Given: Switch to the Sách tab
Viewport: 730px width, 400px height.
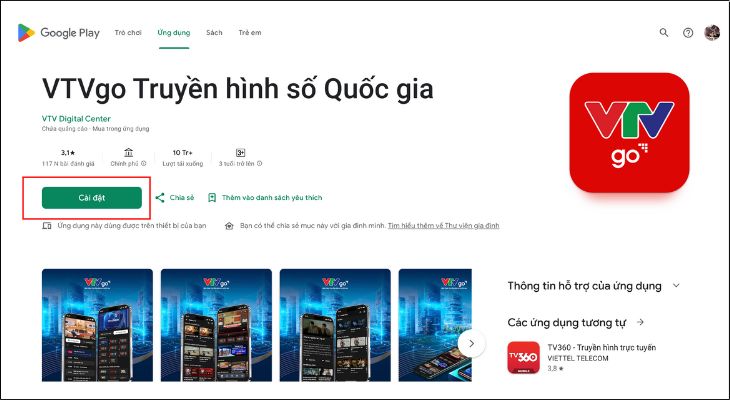Looking at the screenshot, I should 214,33.
